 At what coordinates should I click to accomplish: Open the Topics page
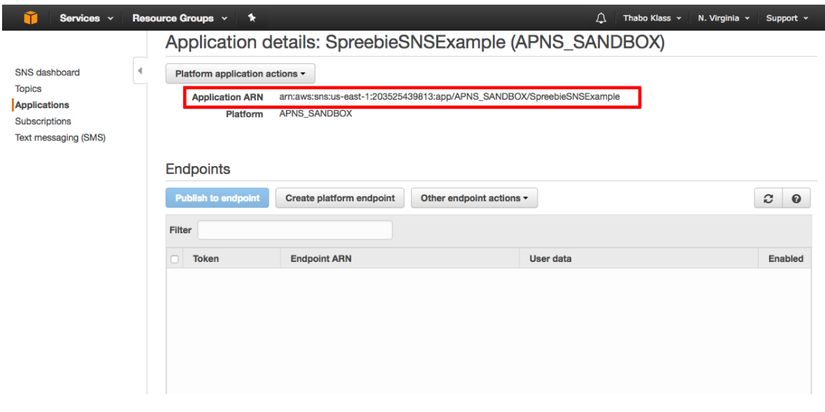pos(28,89)
